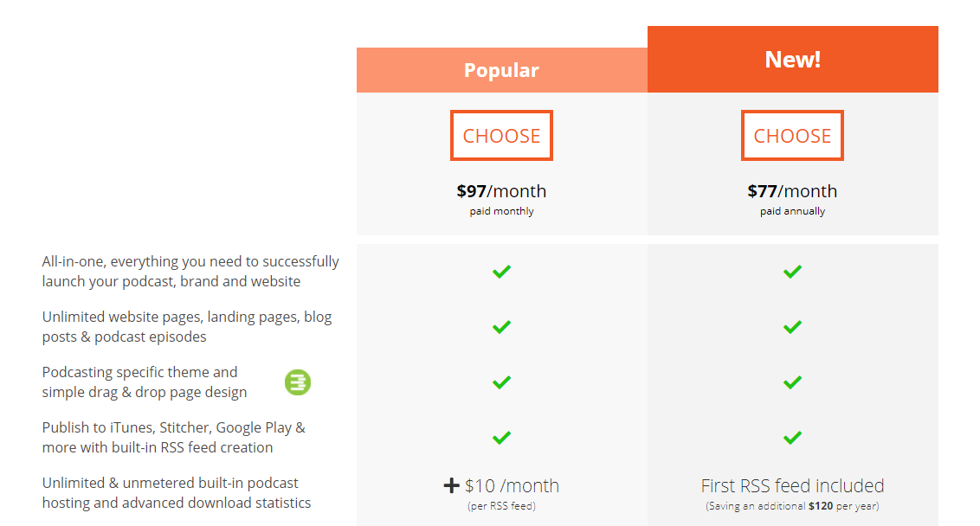The width and height of the screenshot is (980, 526).
Task: Click the Publish to iTunes checkmark under Popular
Action: [501, 438]
